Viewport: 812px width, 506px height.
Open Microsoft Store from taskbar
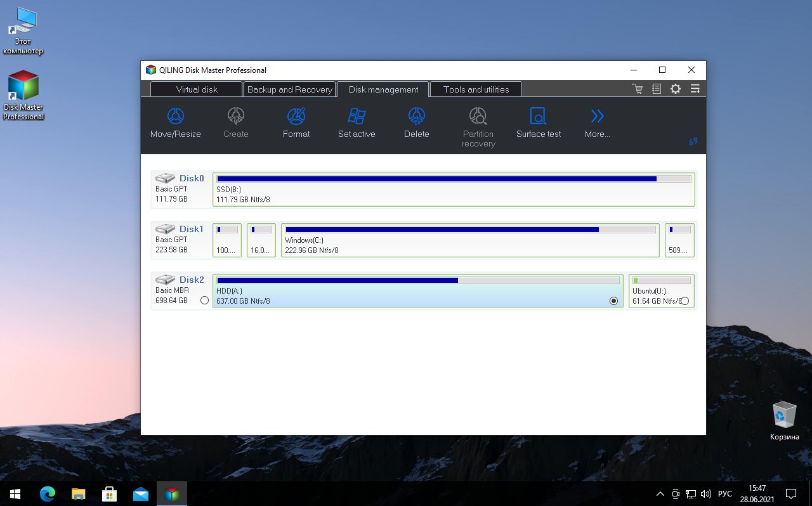pos(110,493)
